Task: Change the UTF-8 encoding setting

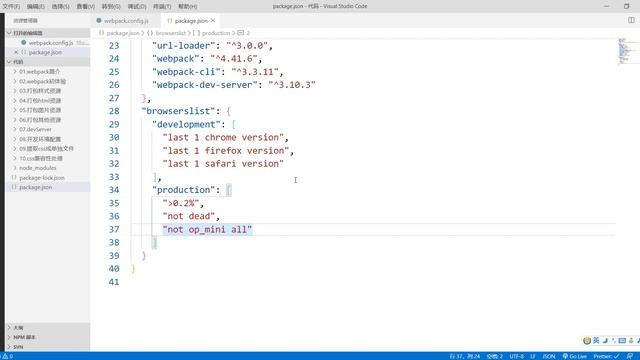Action: pos(516,356)
